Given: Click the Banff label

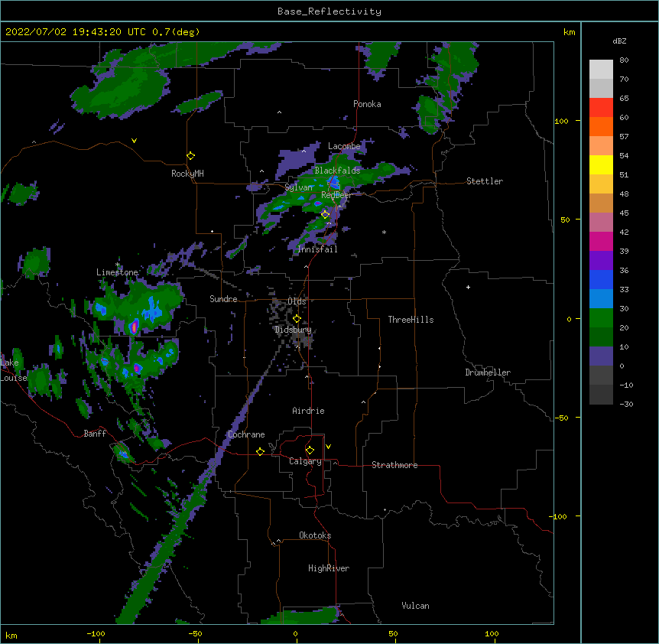Looking at the screenshot, I should 95,434.
